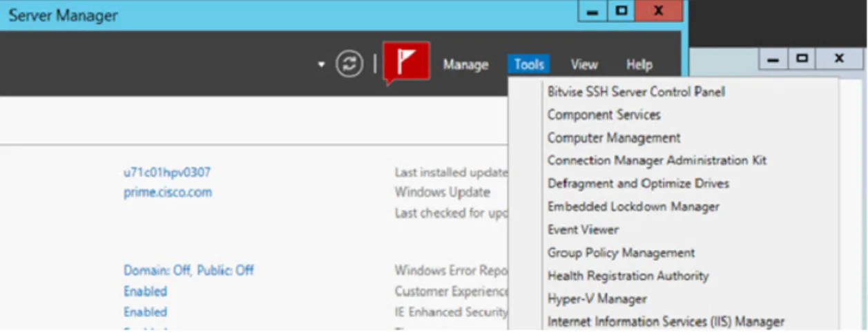Close the Server Manager window
Screen dimensions: 868x333
click(658, 12)
